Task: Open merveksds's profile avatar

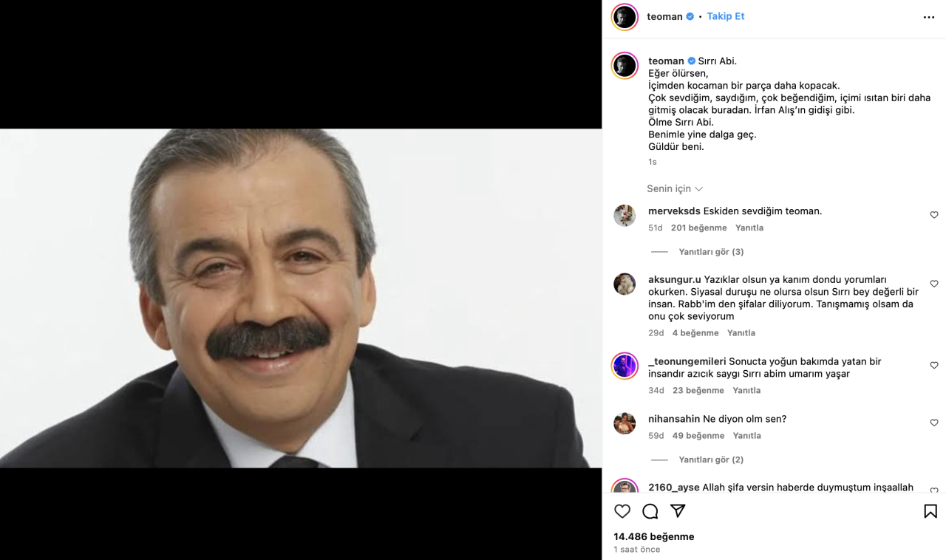Action: click(x=625, y=216)
